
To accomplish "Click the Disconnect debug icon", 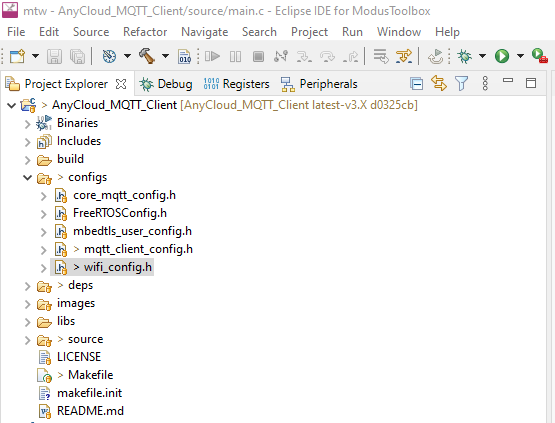I will [x=281, y=56].
